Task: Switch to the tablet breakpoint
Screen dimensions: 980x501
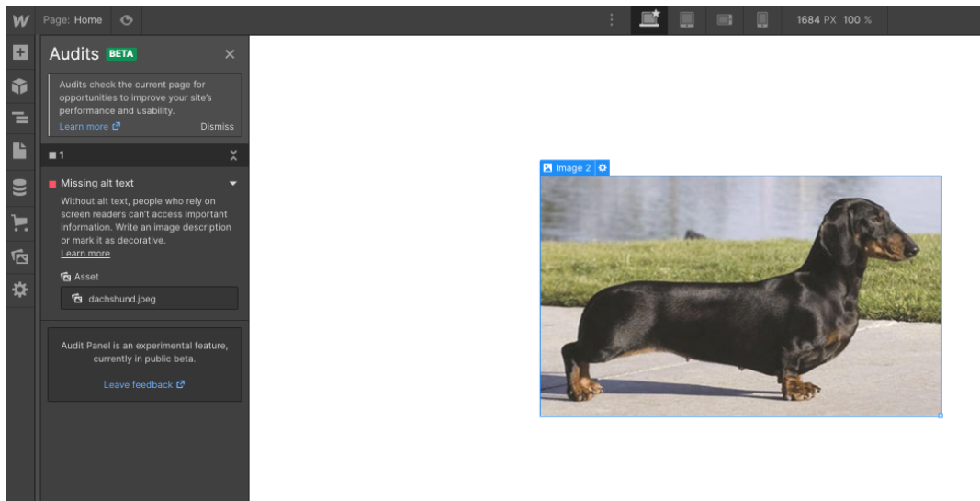Action: pos(687,20)
